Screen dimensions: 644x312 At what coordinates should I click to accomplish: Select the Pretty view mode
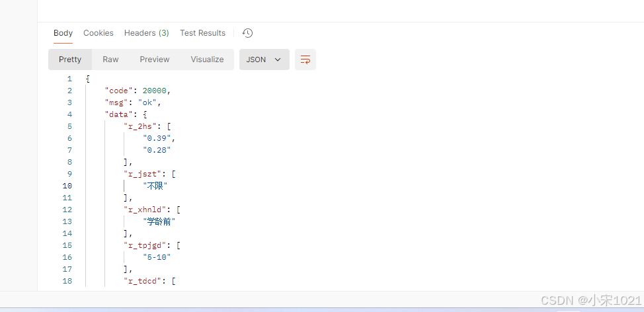coord(70,59)
